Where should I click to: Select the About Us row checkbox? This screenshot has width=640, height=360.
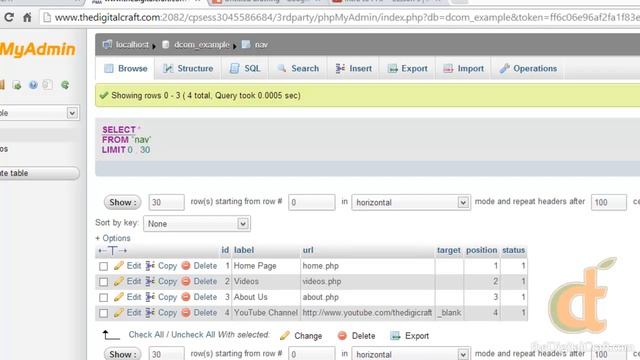pos(103,298)
